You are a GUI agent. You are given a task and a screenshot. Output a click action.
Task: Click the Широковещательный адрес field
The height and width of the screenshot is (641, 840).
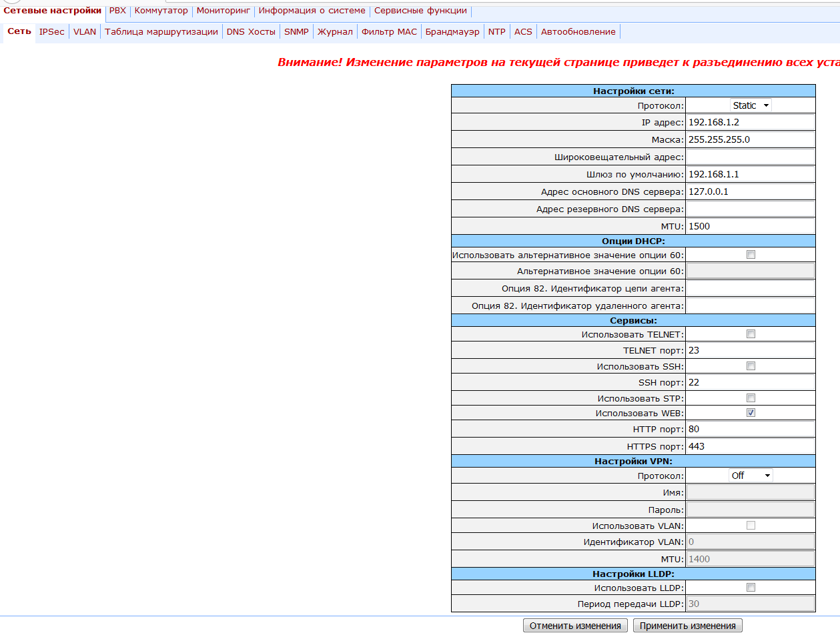tap(751, 157)
